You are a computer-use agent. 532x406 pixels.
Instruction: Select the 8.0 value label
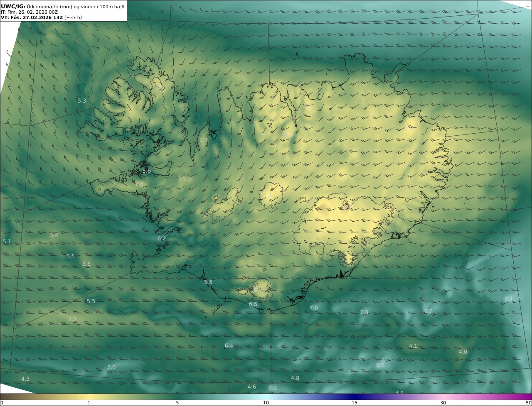coord(380,365)
